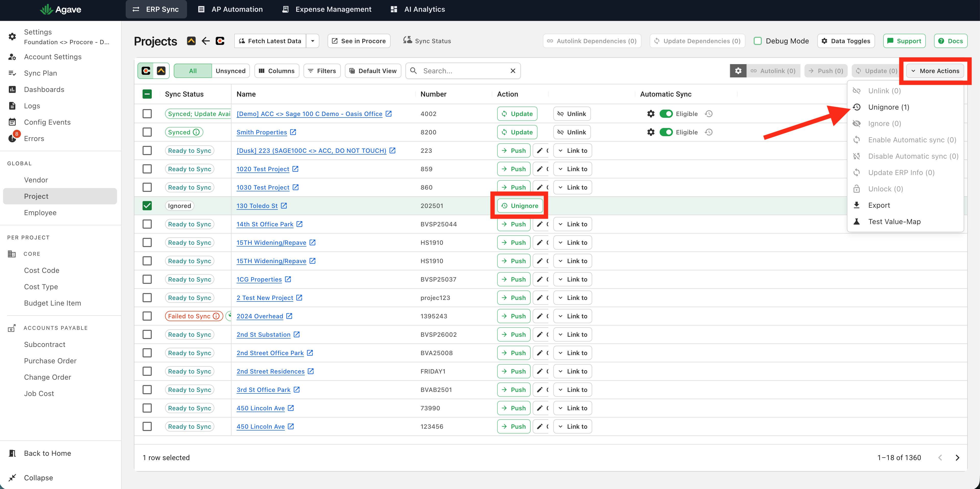The width and height of the screenshot is (980, 489).
Task: Open the 14th St Office Park link
Action: click(x=265, y=224)
